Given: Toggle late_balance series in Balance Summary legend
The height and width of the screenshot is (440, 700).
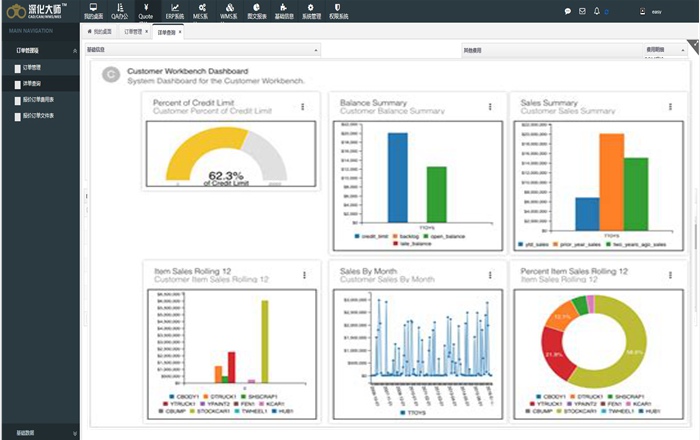Looking at the screenshot, I should (412, 244).
